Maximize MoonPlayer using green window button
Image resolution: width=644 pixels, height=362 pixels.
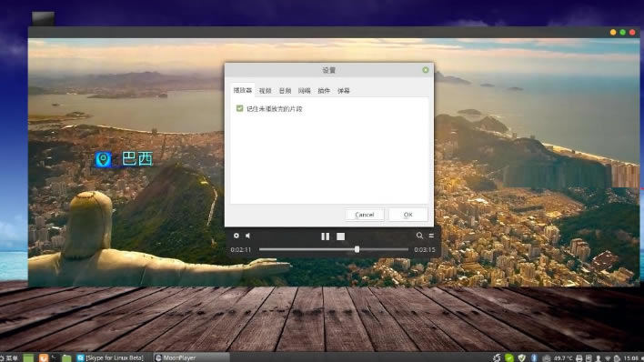[623, 32]
